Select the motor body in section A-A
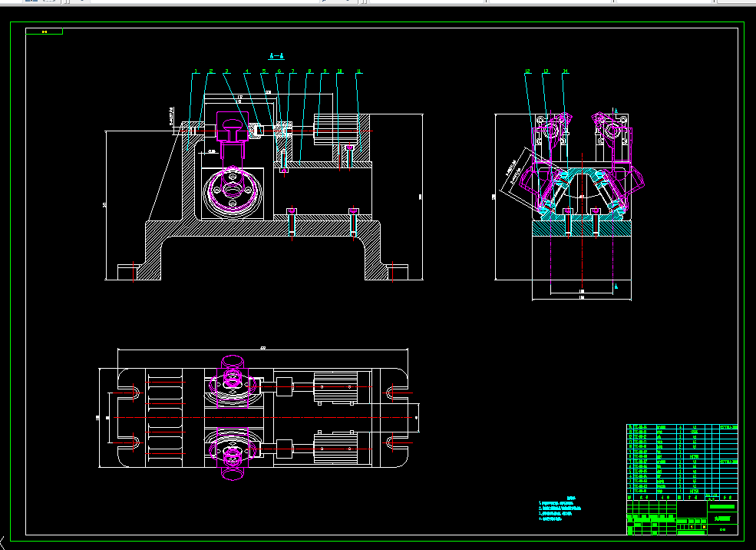The image size is (756, 550). coord(336,129)
